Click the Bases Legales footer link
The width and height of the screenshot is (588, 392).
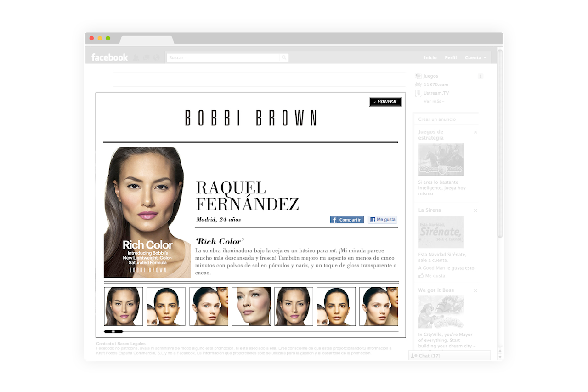pos(131,344)
